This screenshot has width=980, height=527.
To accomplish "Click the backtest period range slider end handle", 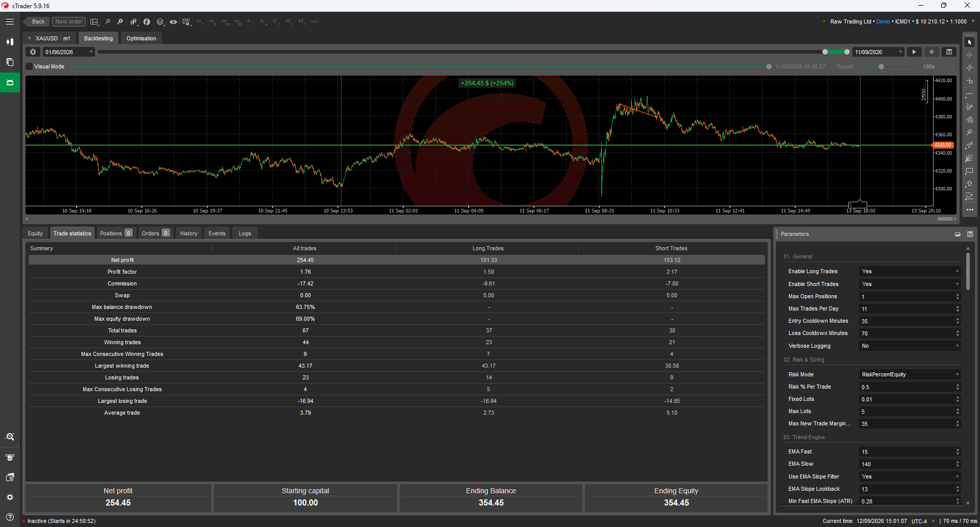I will pyautogui.click(x=847, y=52).
